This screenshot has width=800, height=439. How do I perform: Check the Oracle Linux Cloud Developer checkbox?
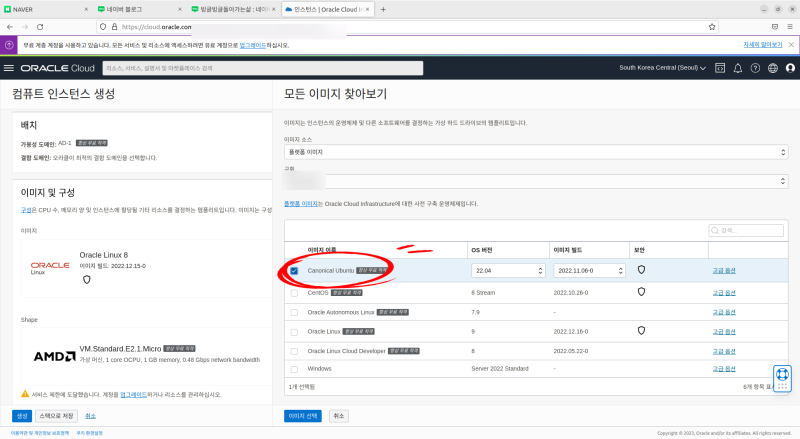click(294, 351)
